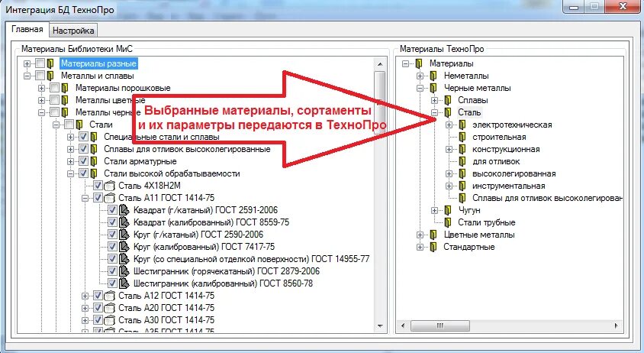Expand the Сталь А20 ГОСТ 1414-75 node
The width and height of the screenshot is (644, 353).
click(85, 308)
